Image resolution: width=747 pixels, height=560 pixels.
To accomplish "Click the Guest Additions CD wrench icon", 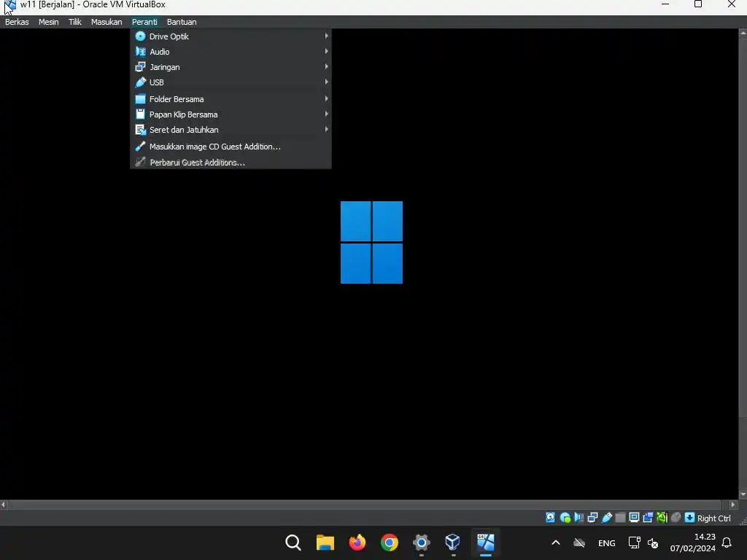I will (x=140, y=146).
